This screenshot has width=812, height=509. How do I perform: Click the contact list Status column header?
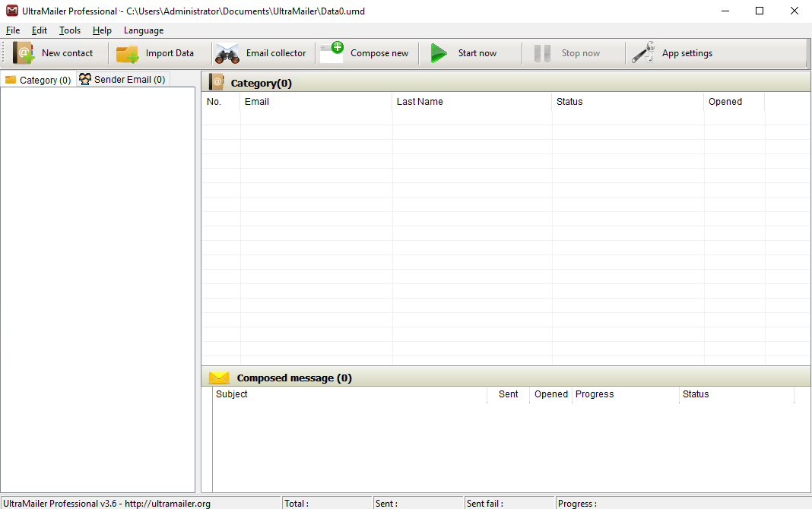tap(628, 101)
